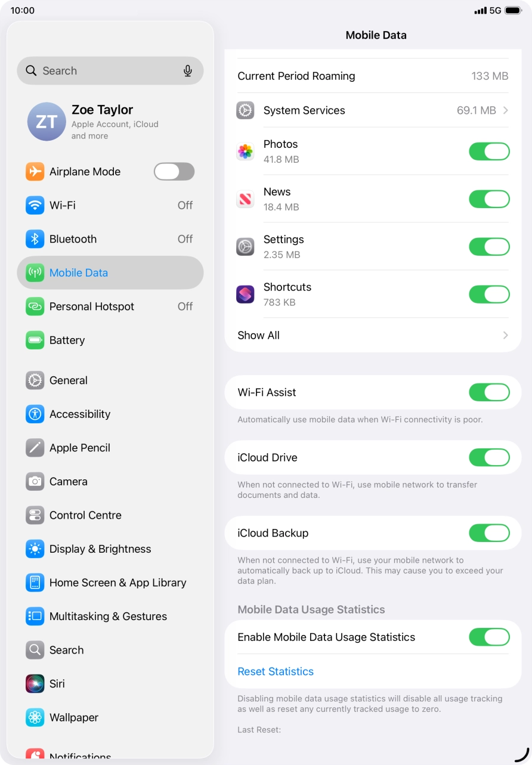
Task: Tap the Photos app icon
Action: 245,151
